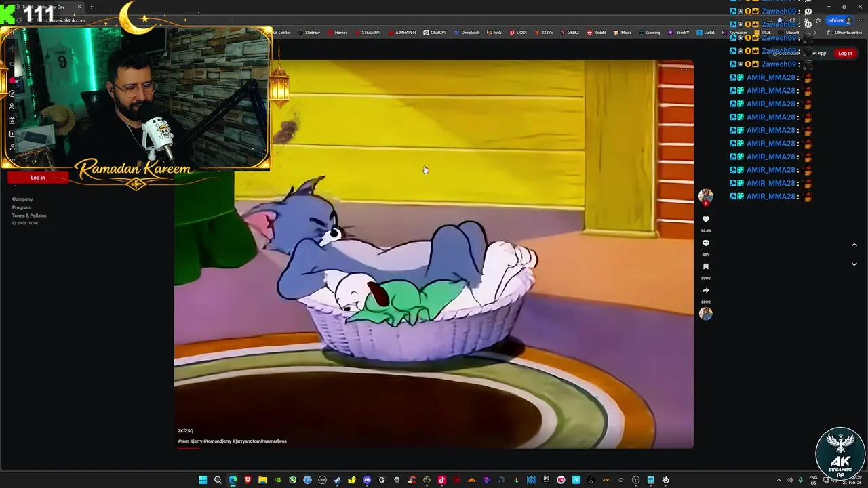Open TikTok app icon in taskbar
868x488 pixels.
click(441, 480)
